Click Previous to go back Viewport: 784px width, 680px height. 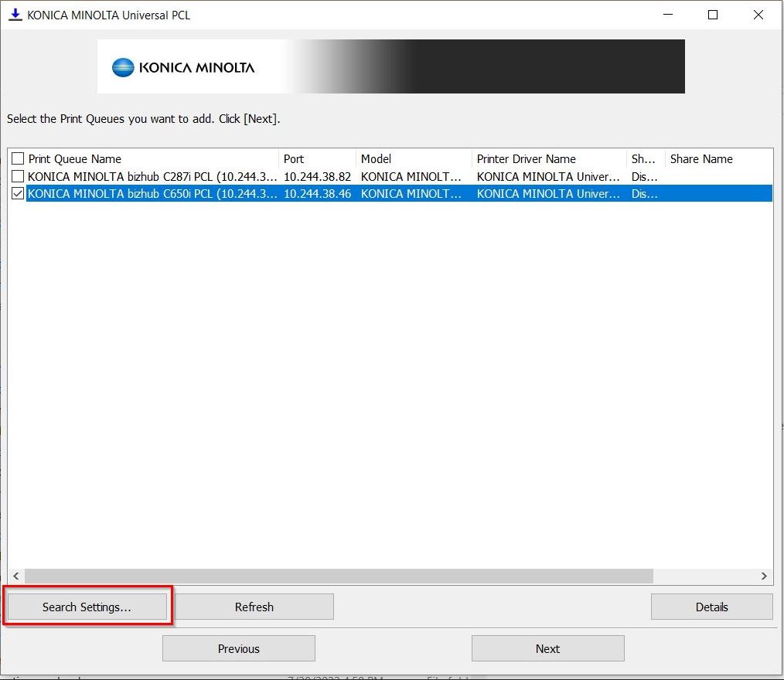(x=238, y=648)
